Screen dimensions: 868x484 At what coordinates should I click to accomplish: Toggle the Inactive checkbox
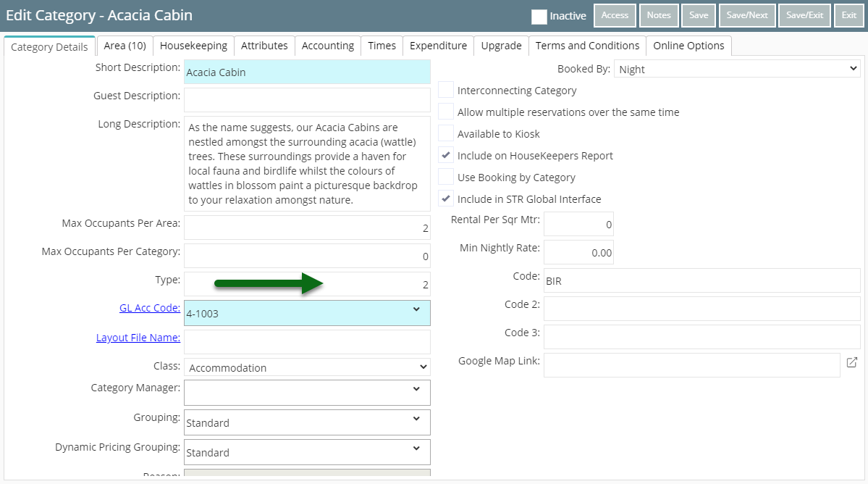[539, 17]
